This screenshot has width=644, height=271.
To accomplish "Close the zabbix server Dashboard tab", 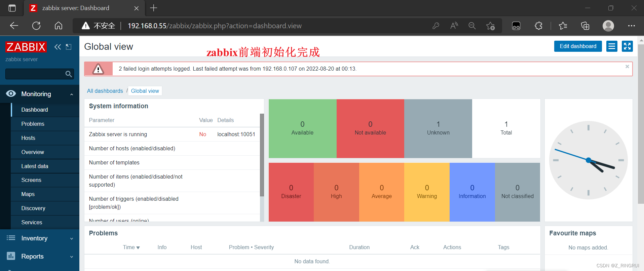I will [x=137, y=8].
